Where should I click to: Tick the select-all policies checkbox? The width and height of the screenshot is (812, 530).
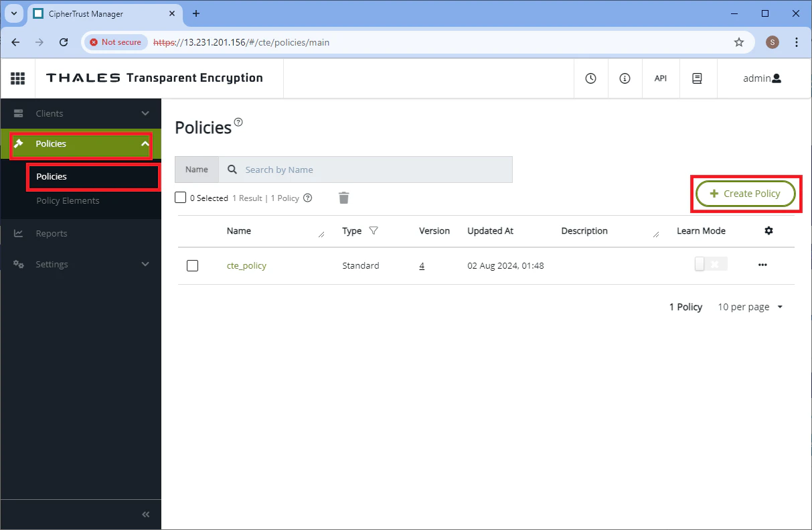pyautogui.click(x=180, y=198)
